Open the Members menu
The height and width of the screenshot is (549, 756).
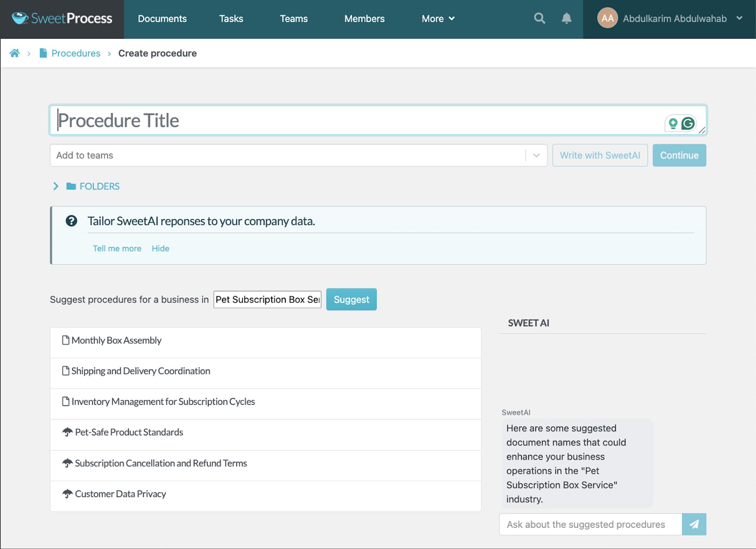(364, 19)
